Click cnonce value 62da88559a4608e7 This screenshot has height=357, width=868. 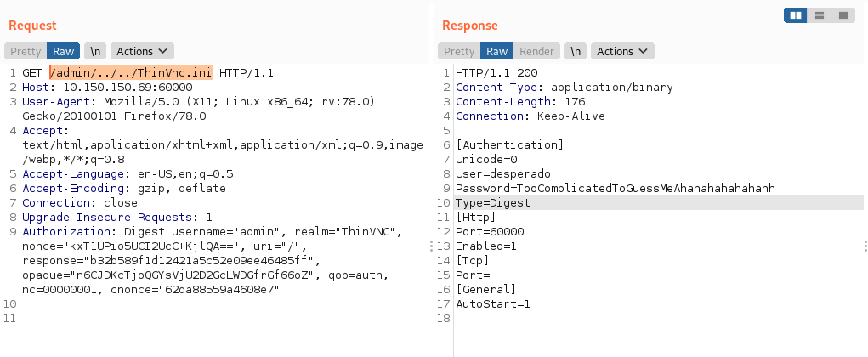(x=220, y=290)
